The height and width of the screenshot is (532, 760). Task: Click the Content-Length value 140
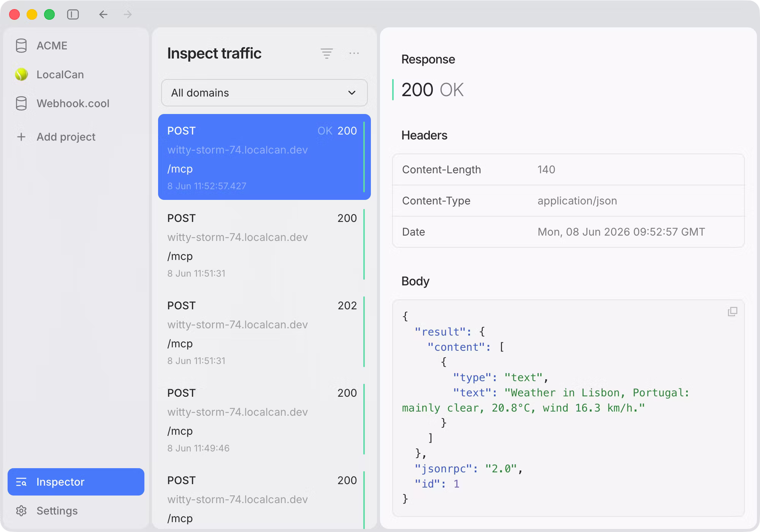pyautogui.click(x=546, y=169)
